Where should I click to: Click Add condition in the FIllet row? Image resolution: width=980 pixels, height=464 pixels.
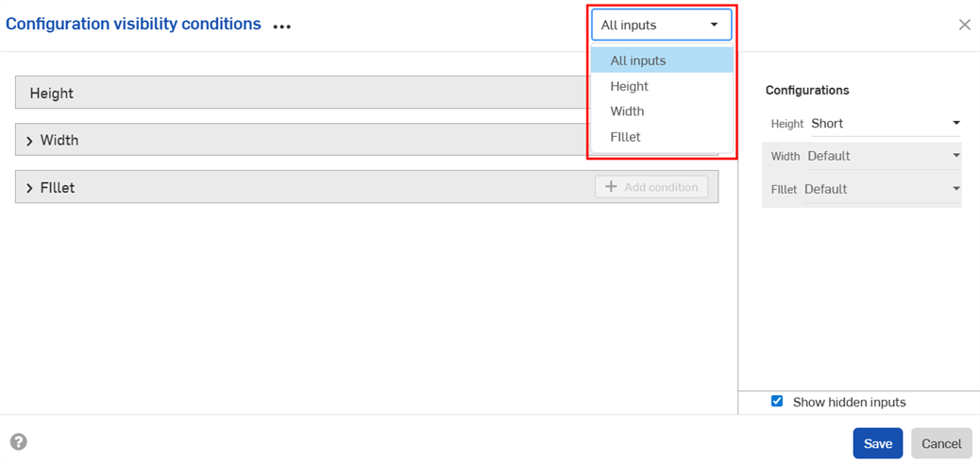pos(651,187)
